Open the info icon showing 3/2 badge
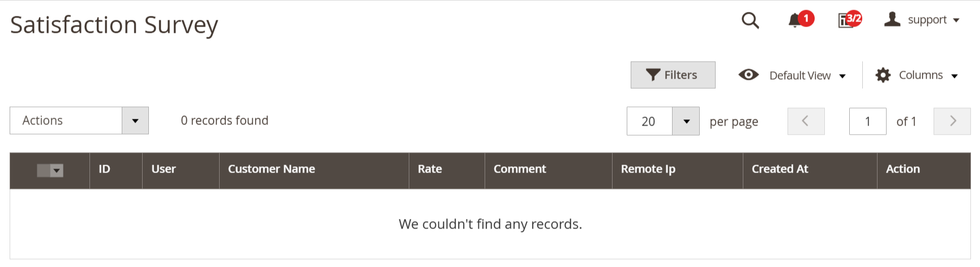Viewport: 980px width, 267px height. click(x=849, y=20)
